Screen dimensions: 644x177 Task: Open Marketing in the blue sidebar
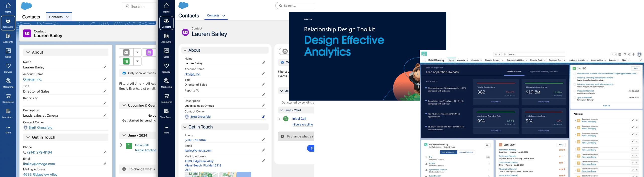(x=8, y=83)
